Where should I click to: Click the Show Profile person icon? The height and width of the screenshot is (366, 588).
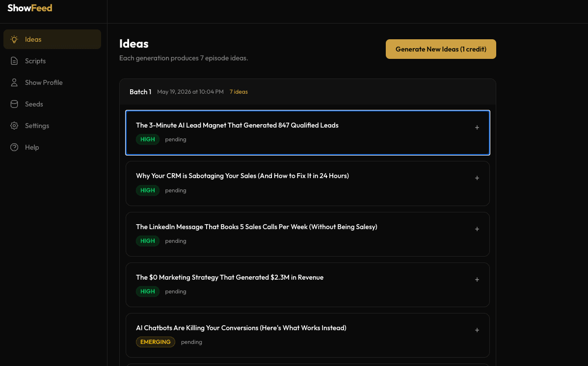[x=14, y=82]
